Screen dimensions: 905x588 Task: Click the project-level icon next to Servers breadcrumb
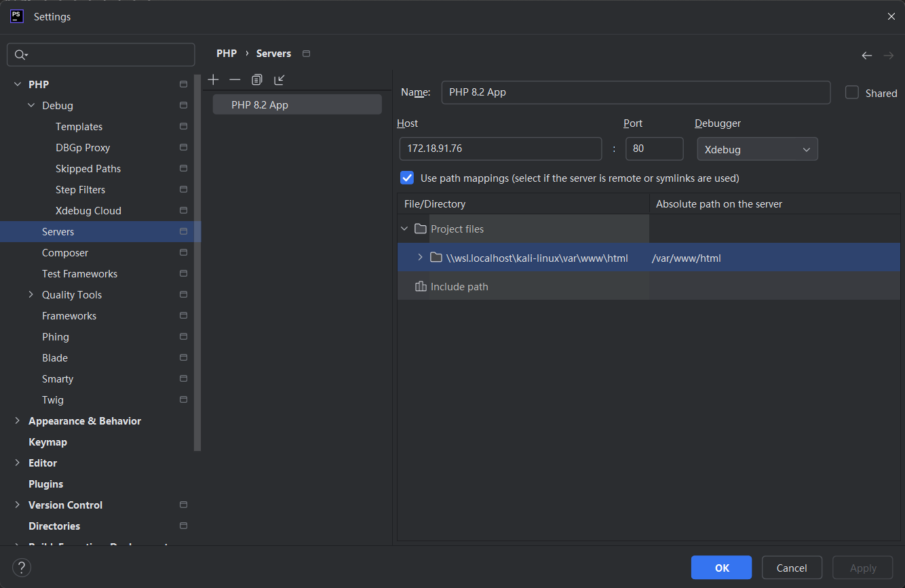[306, 54]
